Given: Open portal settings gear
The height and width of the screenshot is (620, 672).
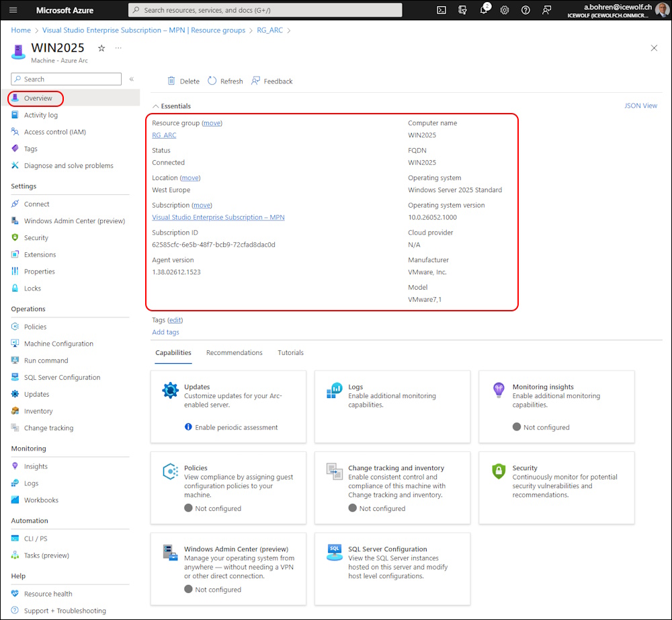Looking at the screenshot, I should click(505, 10).
